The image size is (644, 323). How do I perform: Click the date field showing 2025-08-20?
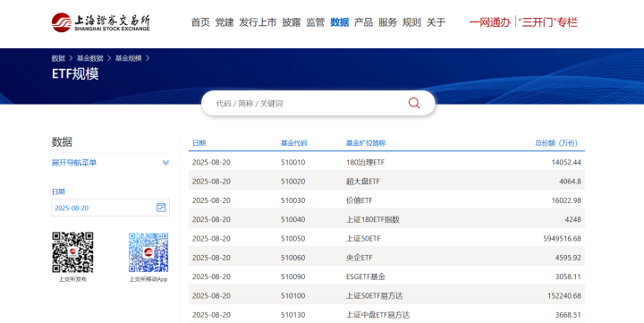(111, 208)
